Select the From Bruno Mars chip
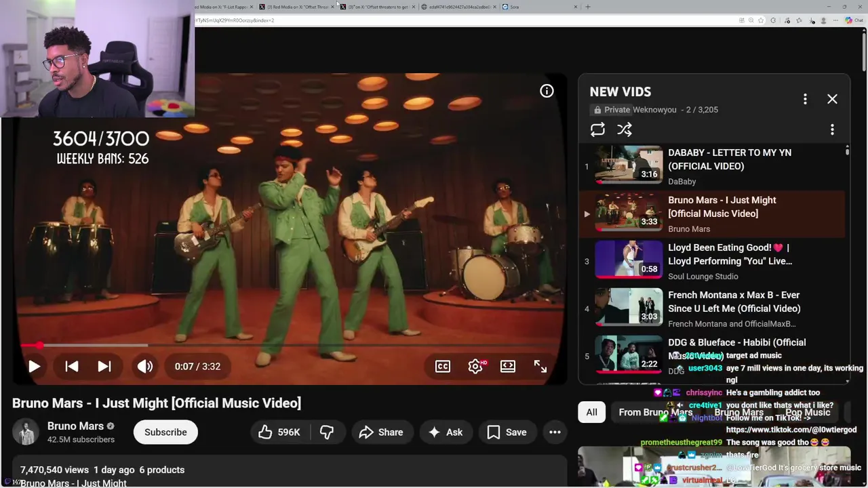The image size is (868, 488). click(x=655, y=412)
